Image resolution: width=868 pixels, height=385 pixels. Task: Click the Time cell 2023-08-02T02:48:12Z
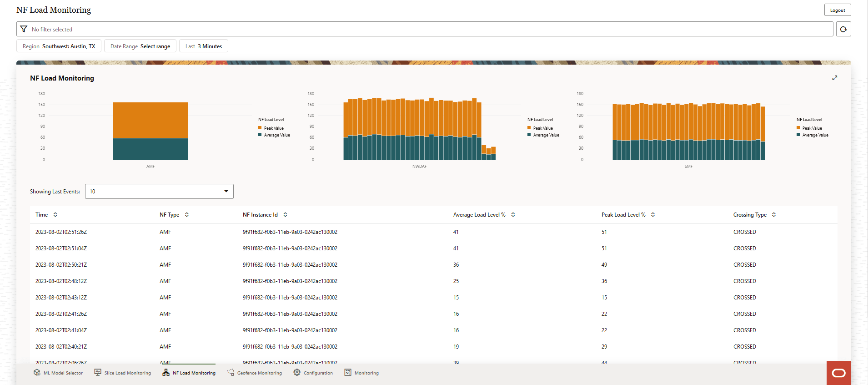click(61, 281)
